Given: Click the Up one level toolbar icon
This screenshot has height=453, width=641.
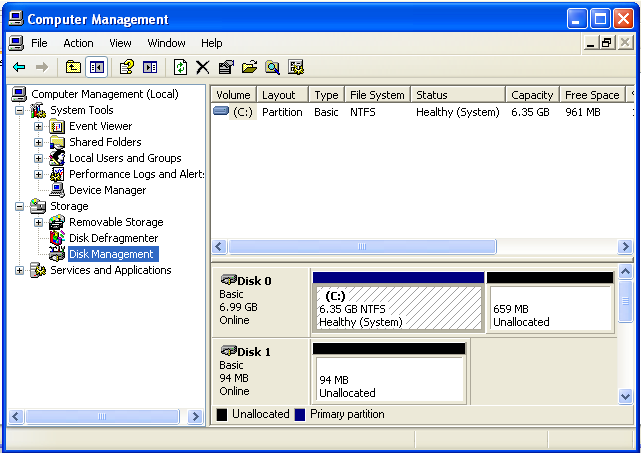Looking at the screenshot, I should pos(73,67).
